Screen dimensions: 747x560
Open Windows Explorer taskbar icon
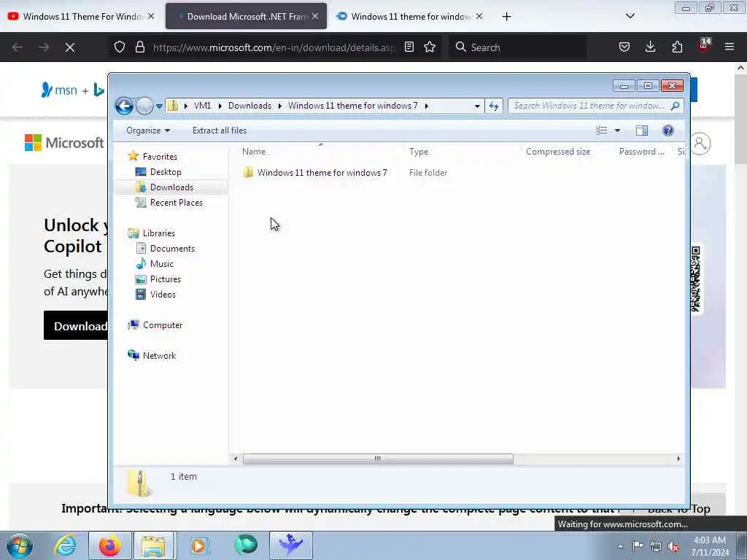(153, 545)
